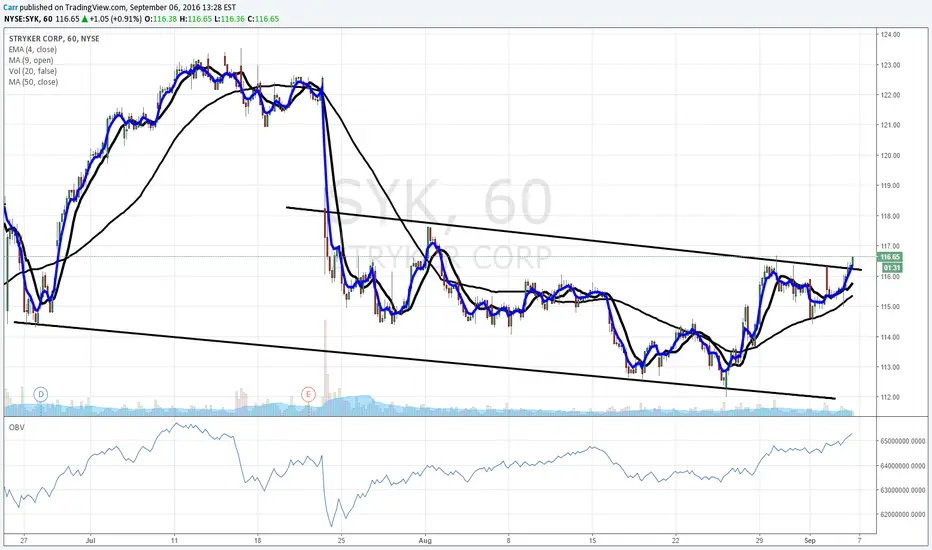Image resolution: width=932 pixels, height=550 pixels.
Task: Click the 115.00 price axis label
Action: (x=890, y=306)
